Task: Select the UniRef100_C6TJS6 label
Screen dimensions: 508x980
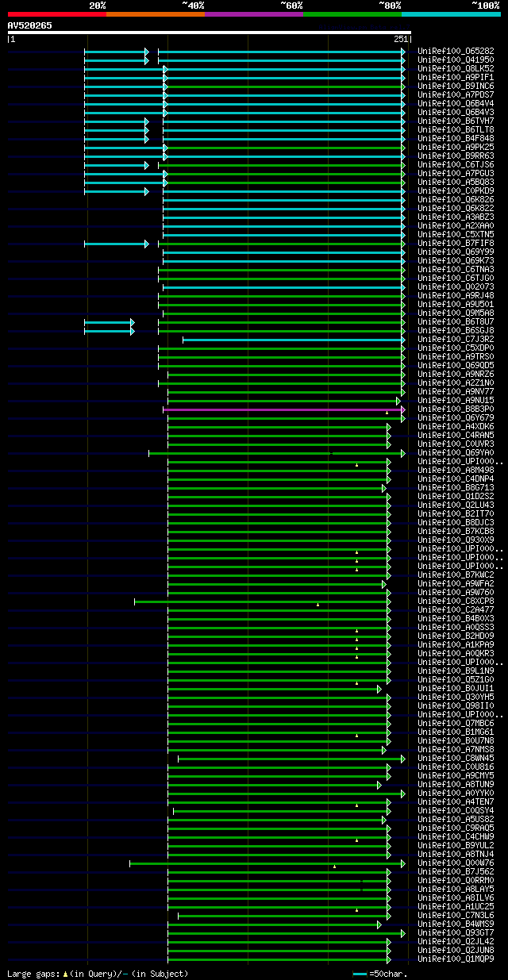Action: click(x=456, y=164)
